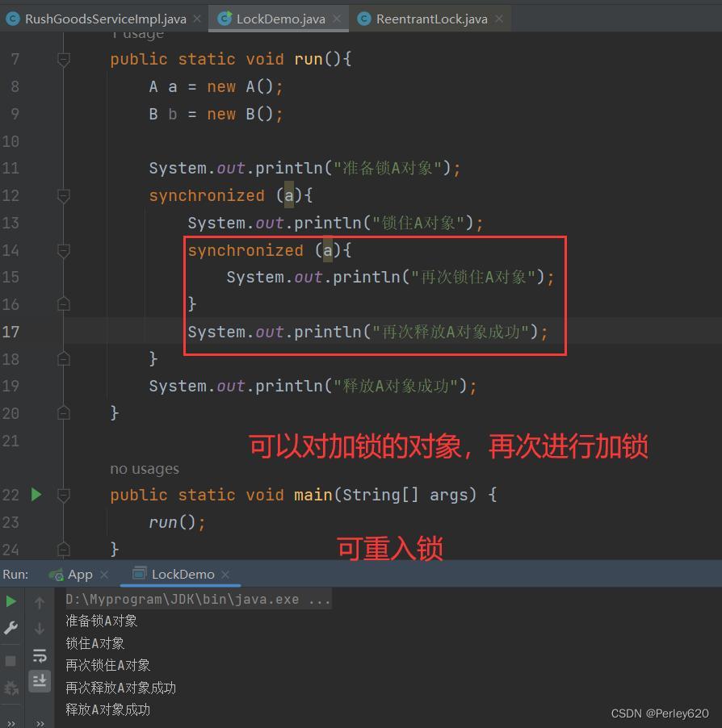Click the "no usages" hint above main
Image resolution: width=722 pixels, height=728 pixels.
[x=145, y=469]
